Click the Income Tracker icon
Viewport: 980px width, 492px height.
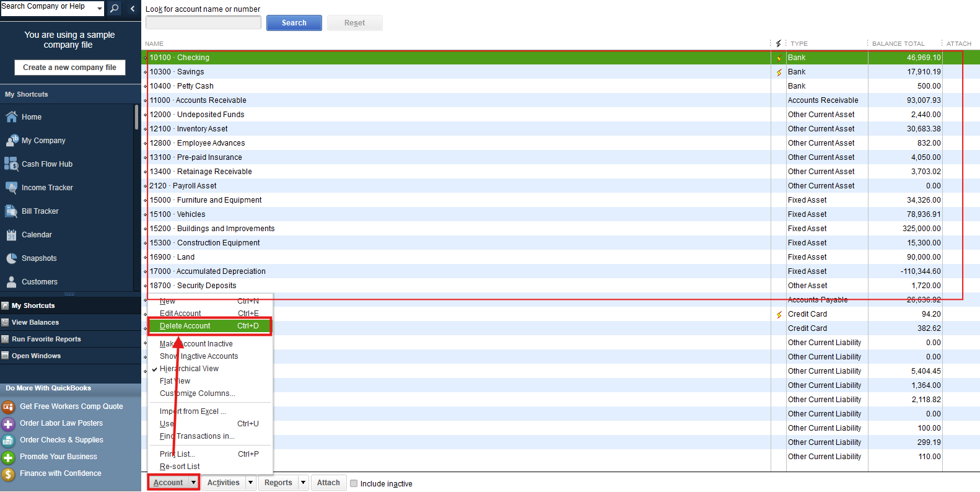point(11,187)
